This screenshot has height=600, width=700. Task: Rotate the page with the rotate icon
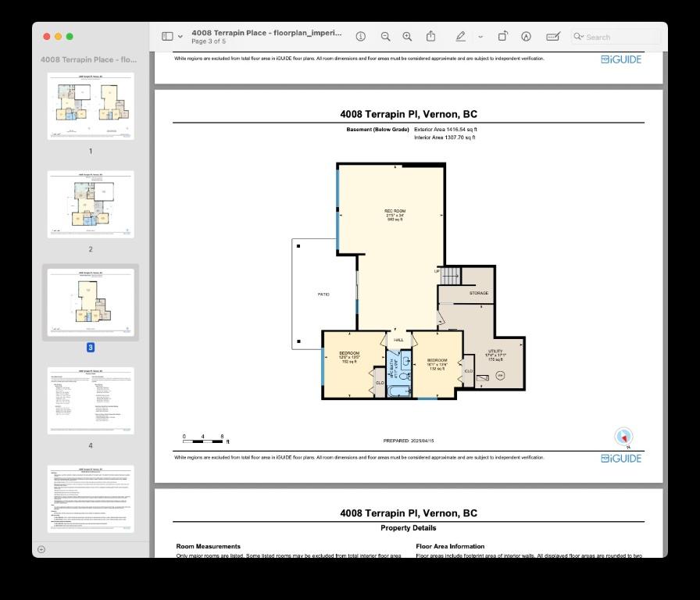(x=503, y=37)
